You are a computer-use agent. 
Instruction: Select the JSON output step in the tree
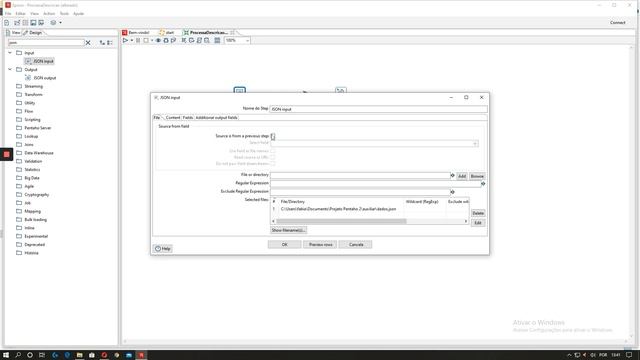point(41,78)
